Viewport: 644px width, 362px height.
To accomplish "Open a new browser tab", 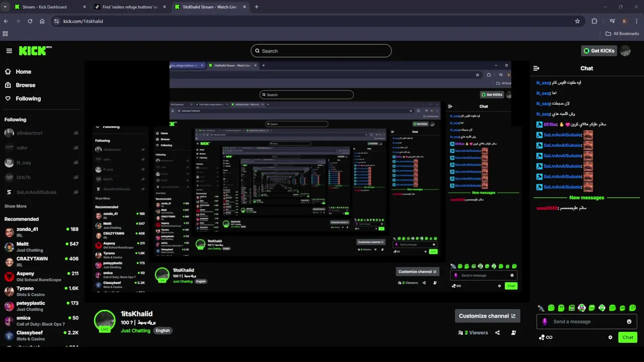I will [x=257, y=7].
